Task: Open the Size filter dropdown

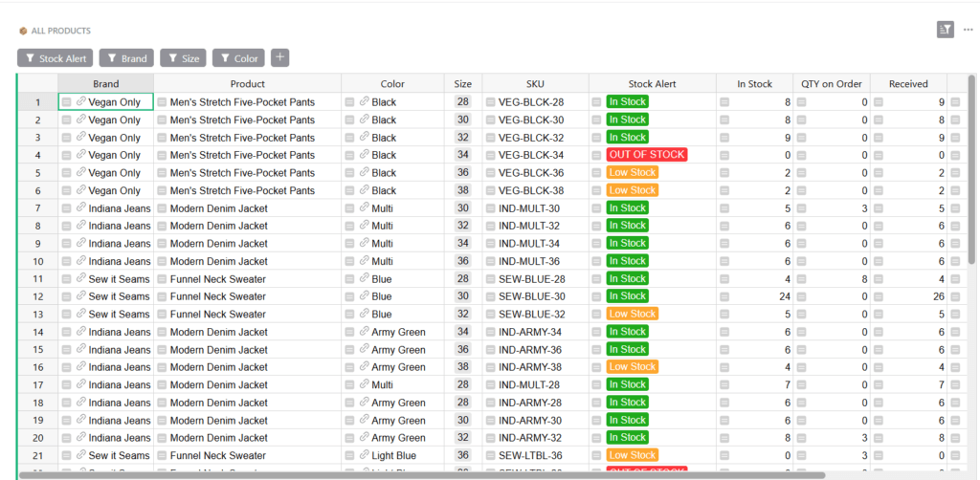Action: click(x=183, y=58)
